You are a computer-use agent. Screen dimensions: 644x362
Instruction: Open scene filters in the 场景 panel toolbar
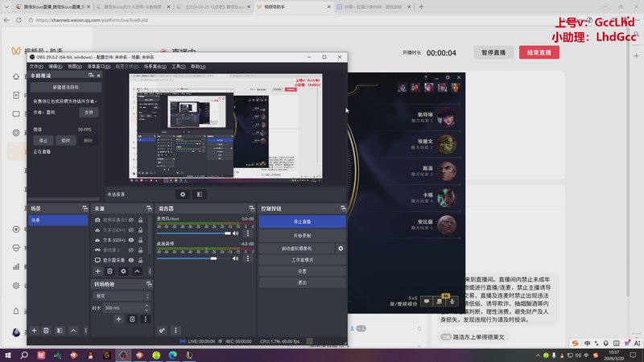(x=60, y=331)
